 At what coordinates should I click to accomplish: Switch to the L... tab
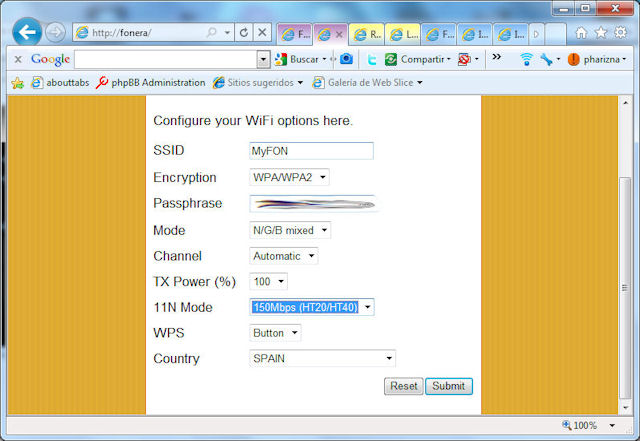(x=403, y=34)
